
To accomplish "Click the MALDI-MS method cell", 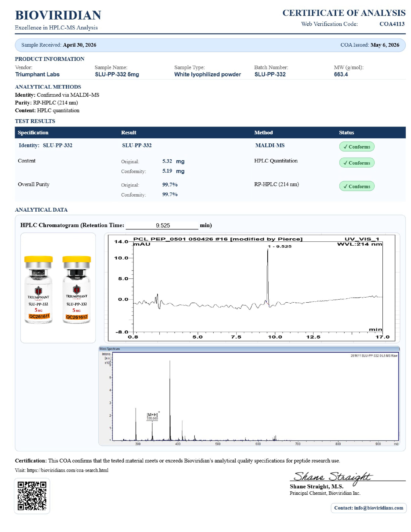I will (270, 145).
